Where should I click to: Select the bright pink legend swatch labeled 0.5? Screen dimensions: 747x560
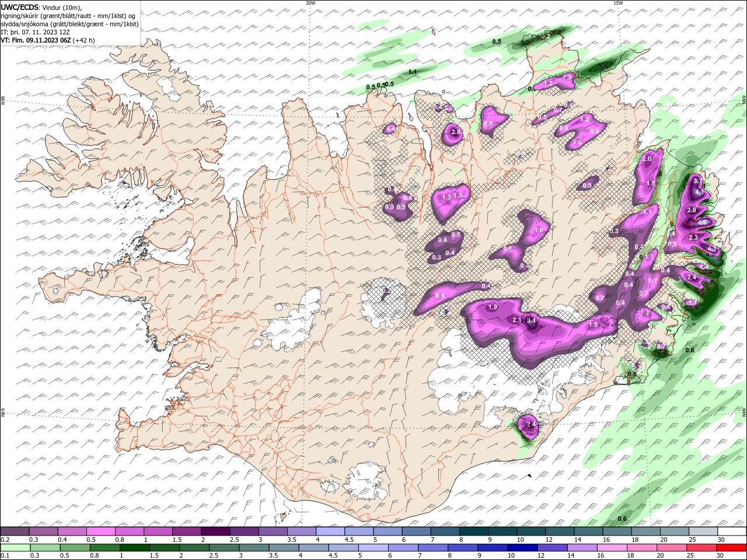(101, 531)
